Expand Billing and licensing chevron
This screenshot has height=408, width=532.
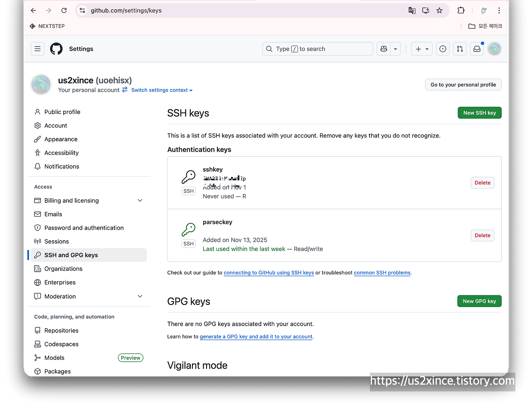point(140,201)
